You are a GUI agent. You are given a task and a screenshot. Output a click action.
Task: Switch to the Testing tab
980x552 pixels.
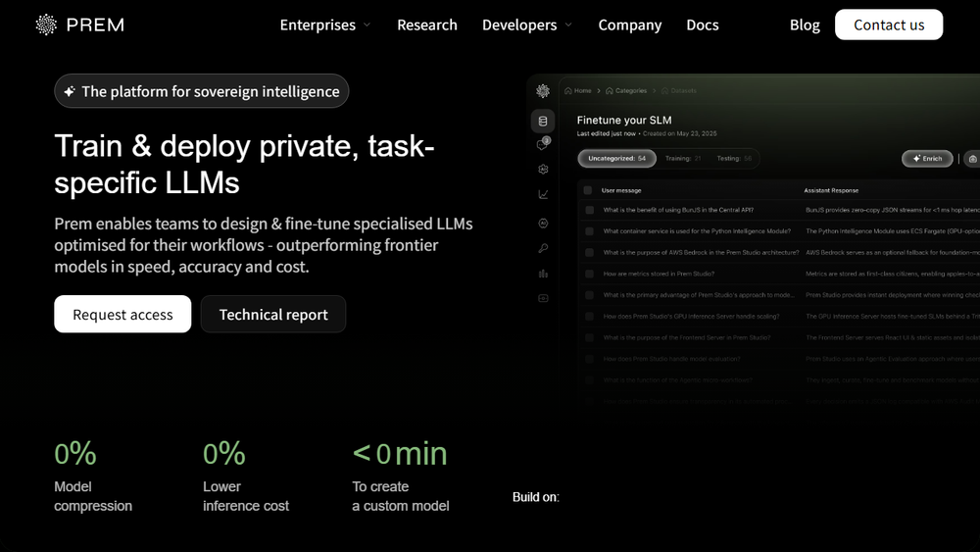pos(734,158)
